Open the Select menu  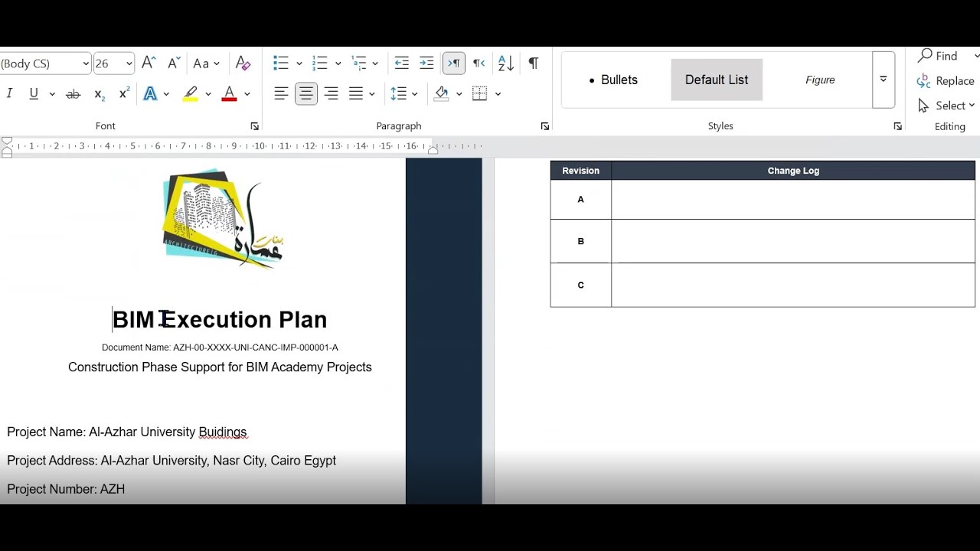point(946,106)
